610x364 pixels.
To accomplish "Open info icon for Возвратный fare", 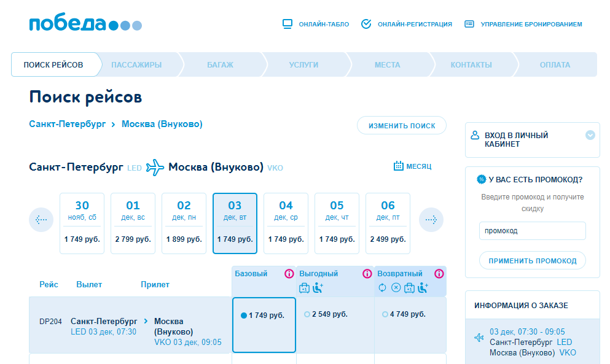I will click(x=439, y=274).
